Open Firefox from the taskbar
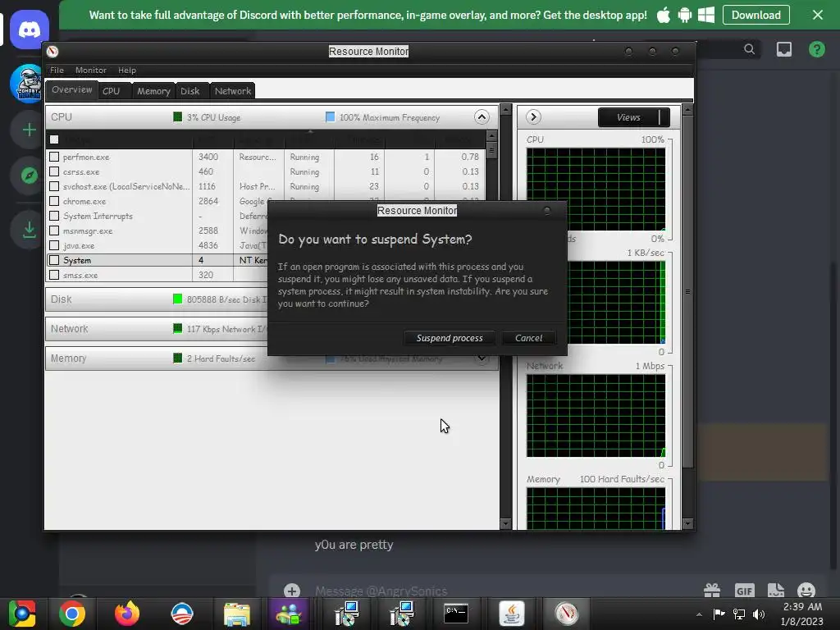 point(127,614)
